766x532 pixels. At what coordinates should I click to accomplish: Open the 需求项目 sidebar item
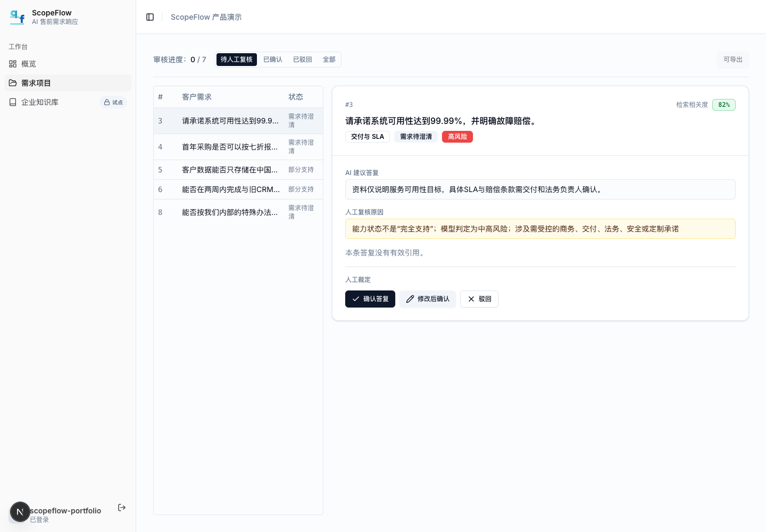click(68, 83)
